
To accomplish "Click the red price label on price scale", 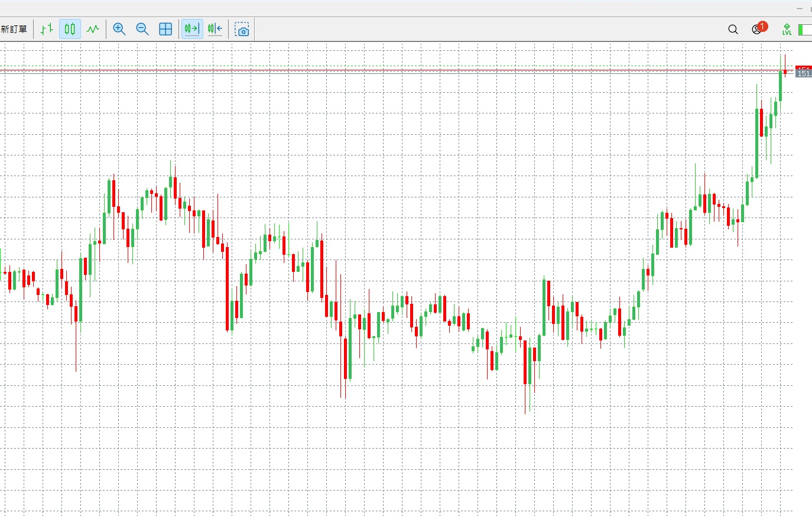I will [x=804, y=68].
